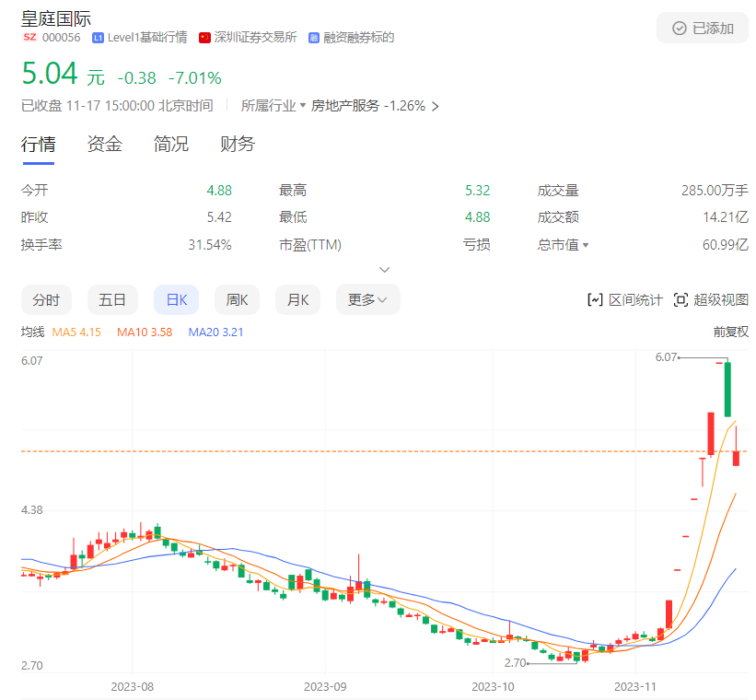Switch to the 简况 tab
Viewport: 756px width, 700px height.
point(171,145)
